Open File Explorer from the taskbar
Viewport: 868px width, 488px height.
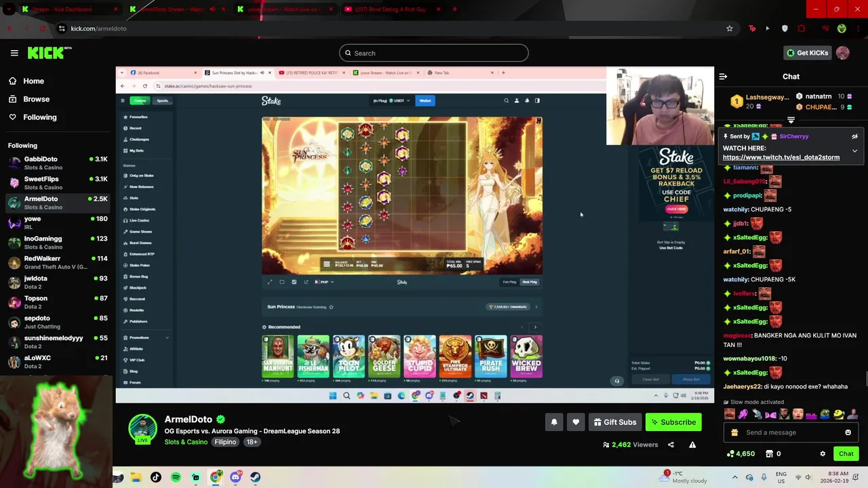click(136, 477)
